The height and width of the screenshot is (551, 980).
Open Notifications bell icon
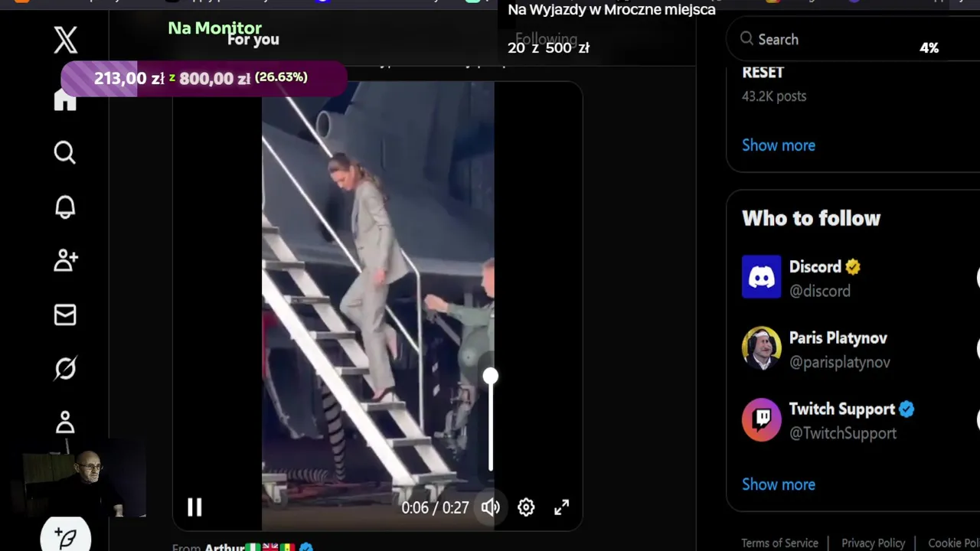[65, 207]
